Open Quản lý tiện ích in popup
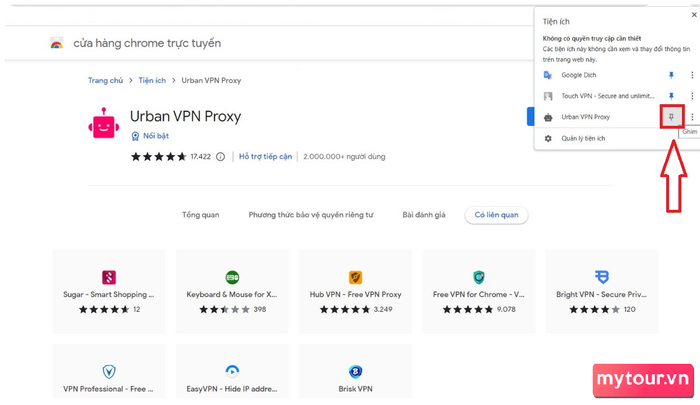The width and height of the screenshot is (700, 405). click(583, 138)
